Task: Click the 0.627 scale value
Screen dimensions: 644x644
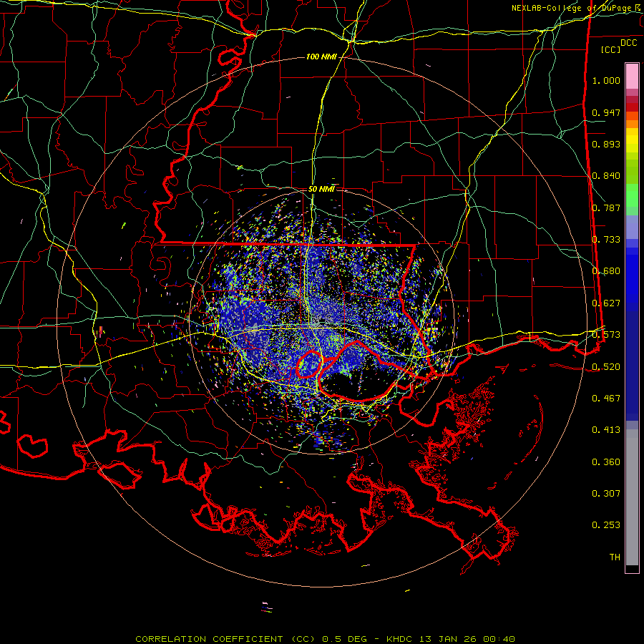Action: (x=606, y=303)
